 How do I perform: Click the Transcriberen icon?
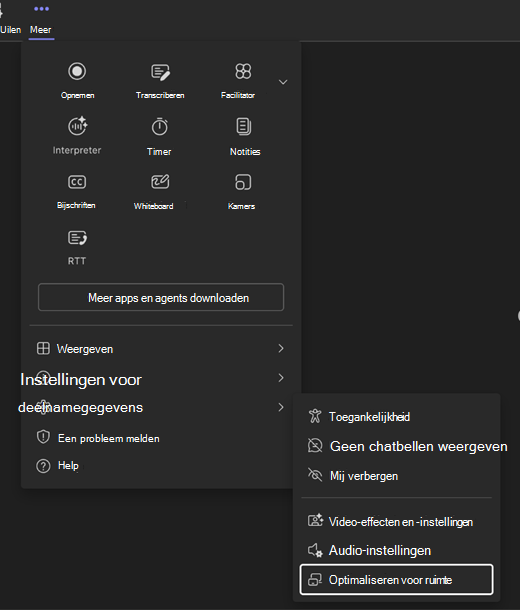160,72
